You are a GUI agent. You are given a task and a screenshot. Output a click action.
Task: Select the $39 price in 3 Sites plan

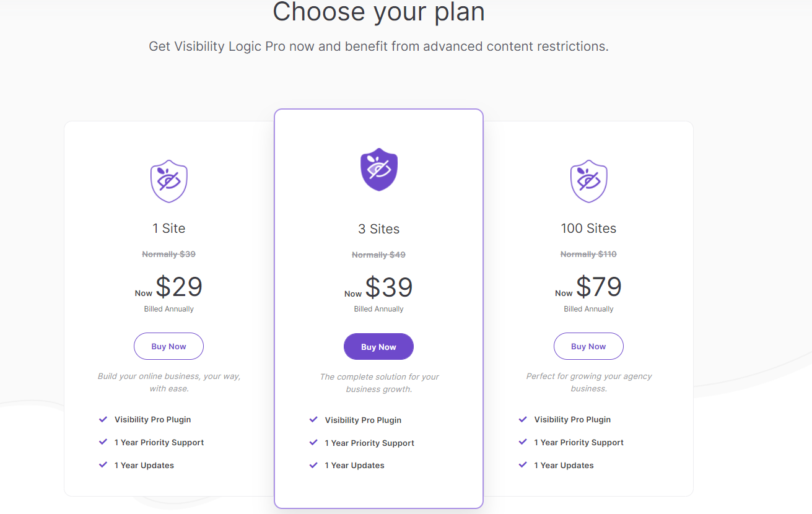coord(389,287)
